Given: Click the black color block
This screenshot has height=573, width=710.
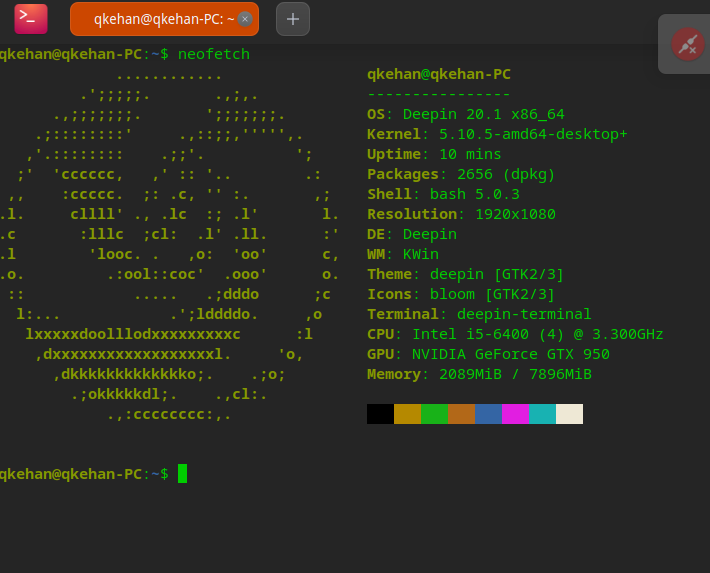Looking at the screenshot, I should [380, 414].
